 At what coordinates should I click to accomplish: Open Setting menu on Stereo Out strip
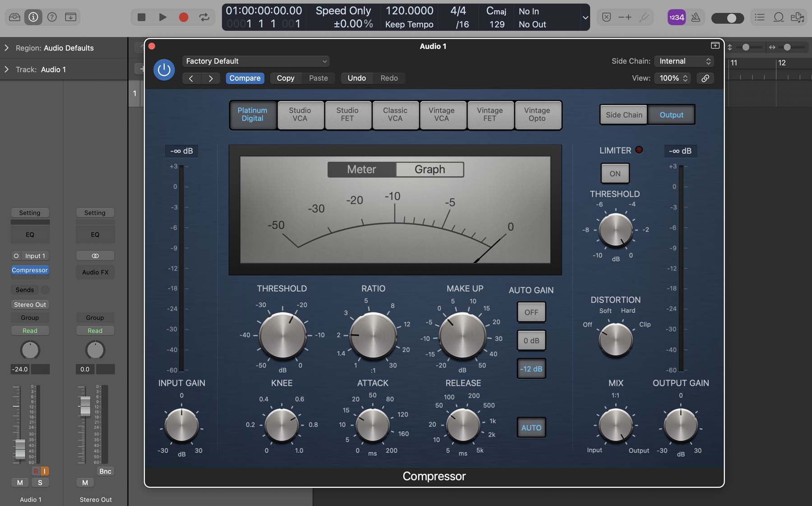pyautogui.click(x=95, y=213)
